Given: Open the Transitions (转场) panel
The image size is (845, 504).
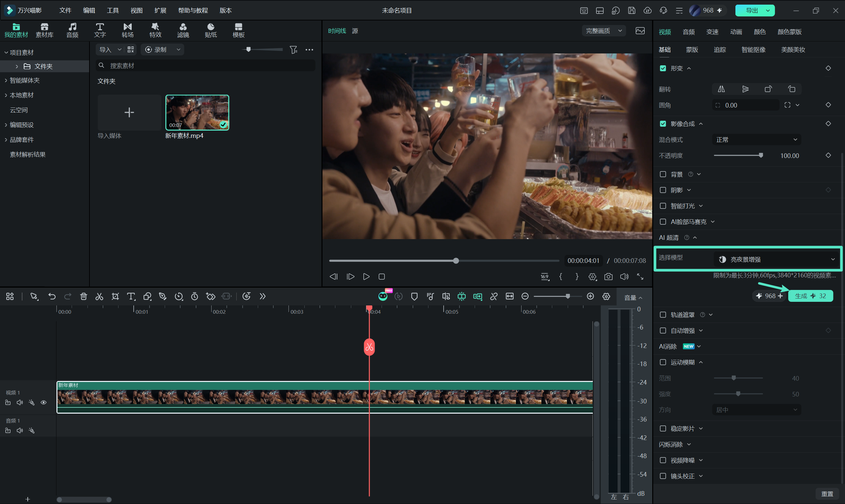Looking at the screenshot, I should click(127, 30).
